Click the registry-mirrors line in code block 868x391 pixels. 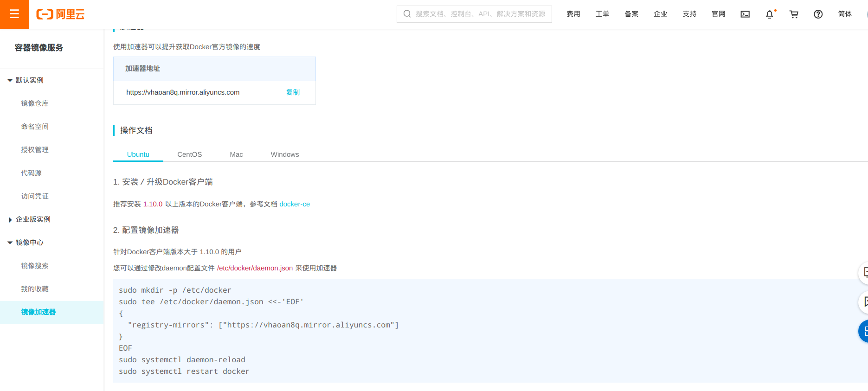(x=263, y=325)
